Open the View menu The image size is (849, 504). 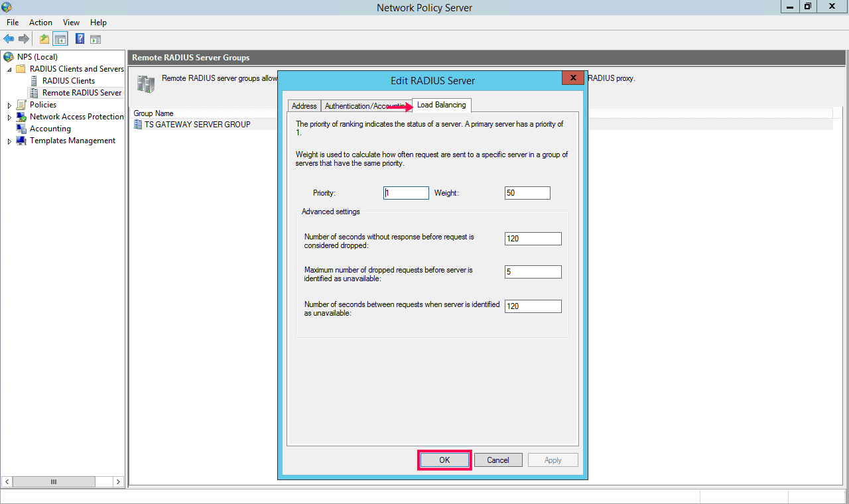tap(71, 23)
